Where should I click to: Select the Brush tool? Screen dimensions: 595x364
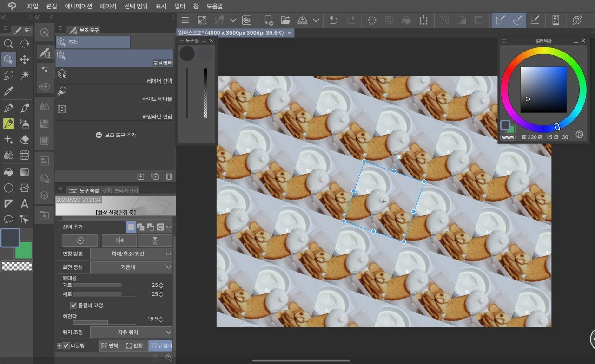[25, 108]
